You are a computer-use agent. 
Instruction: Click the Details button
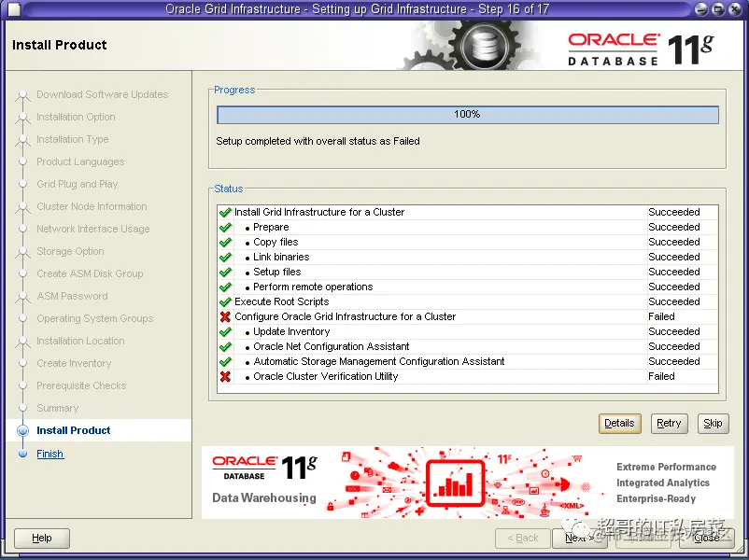[619, 424]
